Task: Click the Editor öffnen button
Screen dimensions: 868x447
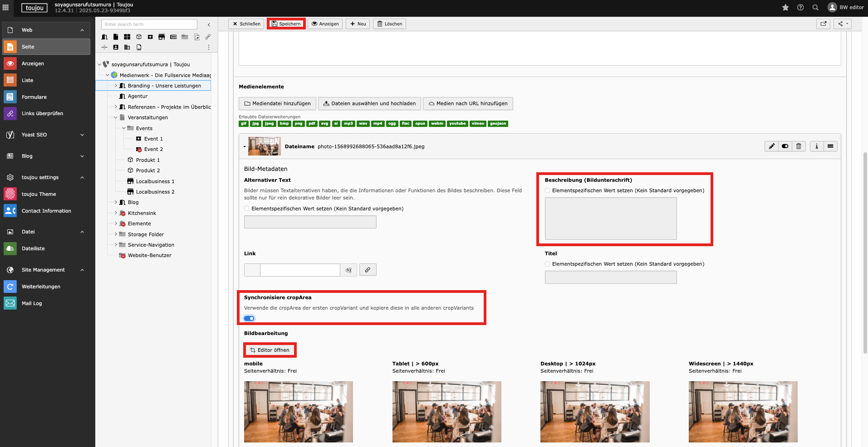Action: coord(270,350)
